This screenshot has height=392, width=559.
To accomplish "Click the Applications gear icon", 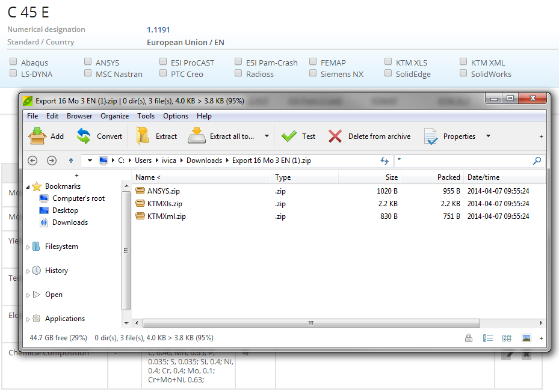I will [36, 319].
